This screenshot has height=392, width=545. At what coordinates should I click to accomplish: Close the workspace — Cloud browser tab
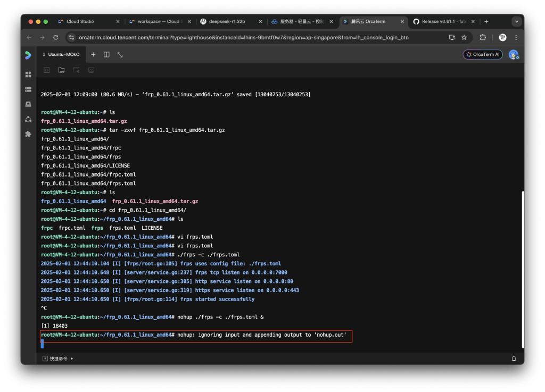click(x=189, y=21)
